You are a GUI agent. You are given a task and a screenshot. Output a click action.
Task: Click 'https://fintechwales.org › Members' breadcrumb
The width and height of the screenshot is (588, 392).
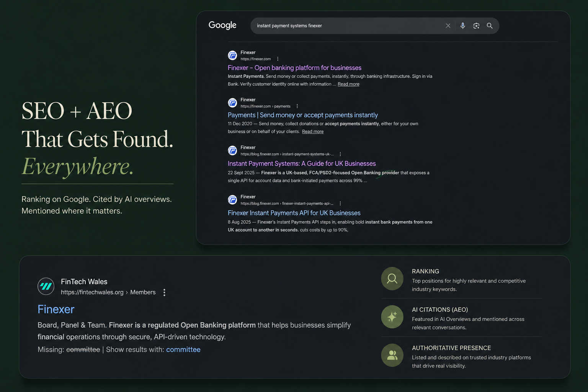[x=108, y=292]
